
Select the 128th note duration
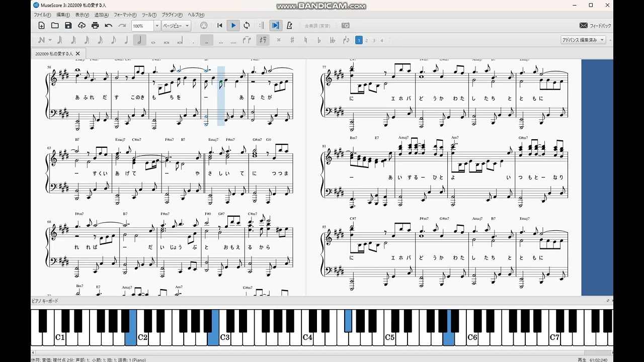(x=60, y=40)
